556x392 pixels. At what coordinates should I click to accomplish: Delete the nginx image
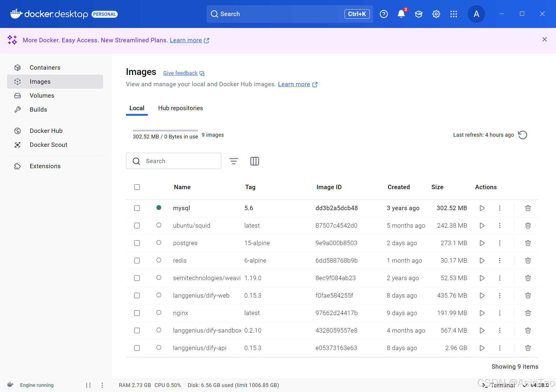coord(528,313)
